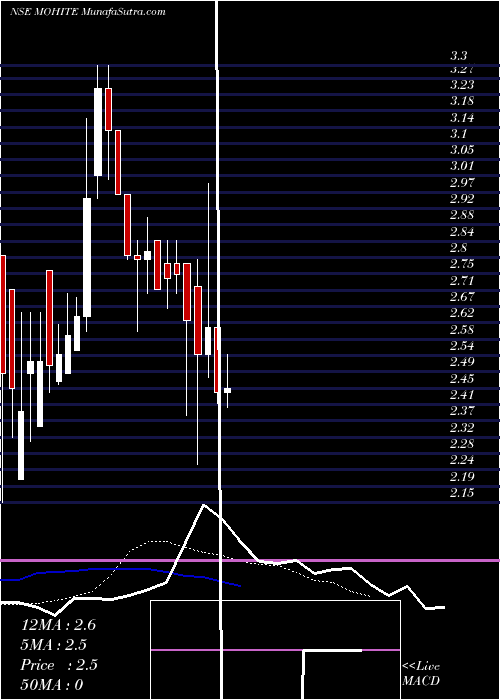Click the 2.75 price axis label
The image size is (500, 700).
point(462,263)
